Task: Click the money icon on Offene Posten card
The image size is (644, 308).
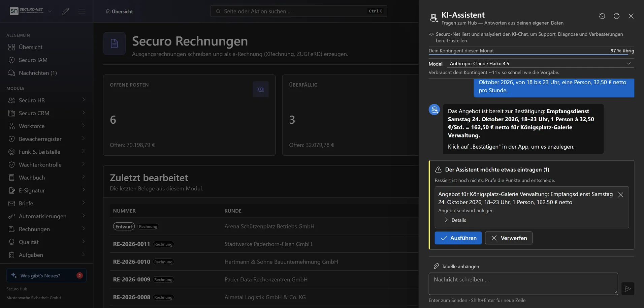Action: coord(261,89)
